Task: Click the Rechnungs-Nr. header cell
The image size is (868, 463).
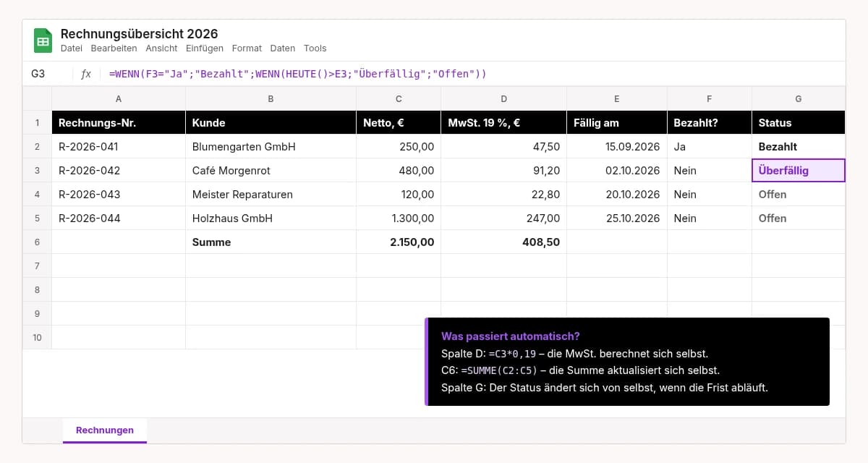Action: click(x=119, y=123)
